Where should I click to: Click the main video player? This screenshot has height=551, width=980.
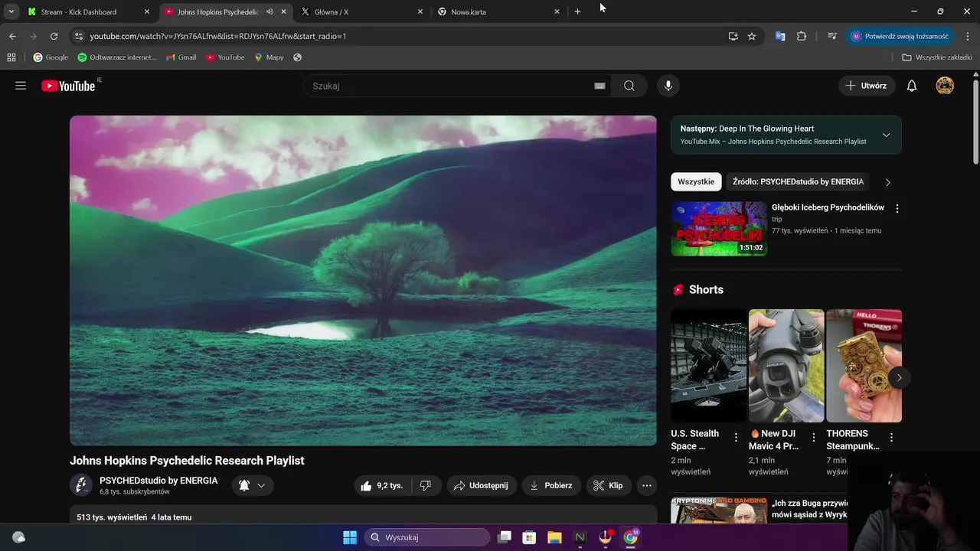[363, 280]
